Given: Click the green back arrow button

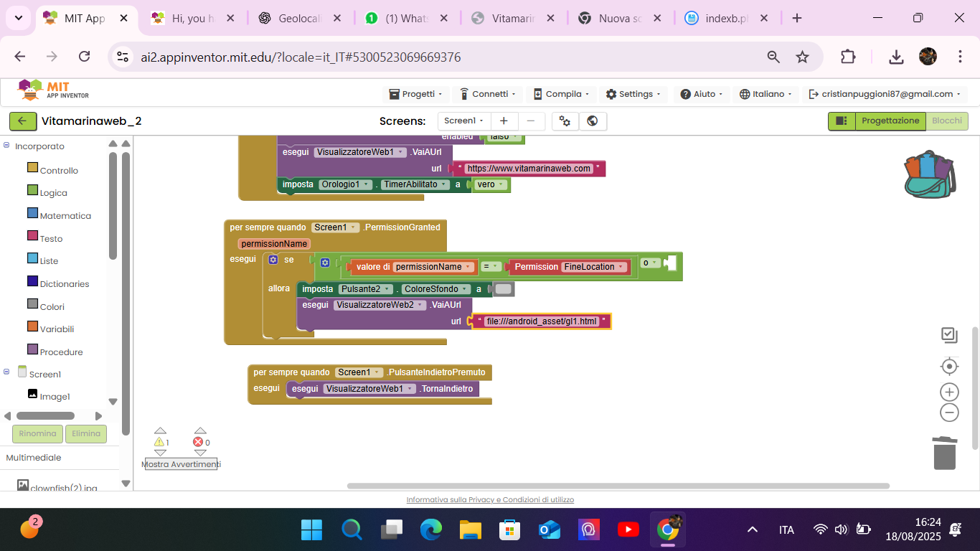Looking at the screenshot, I should coord(22,121).
